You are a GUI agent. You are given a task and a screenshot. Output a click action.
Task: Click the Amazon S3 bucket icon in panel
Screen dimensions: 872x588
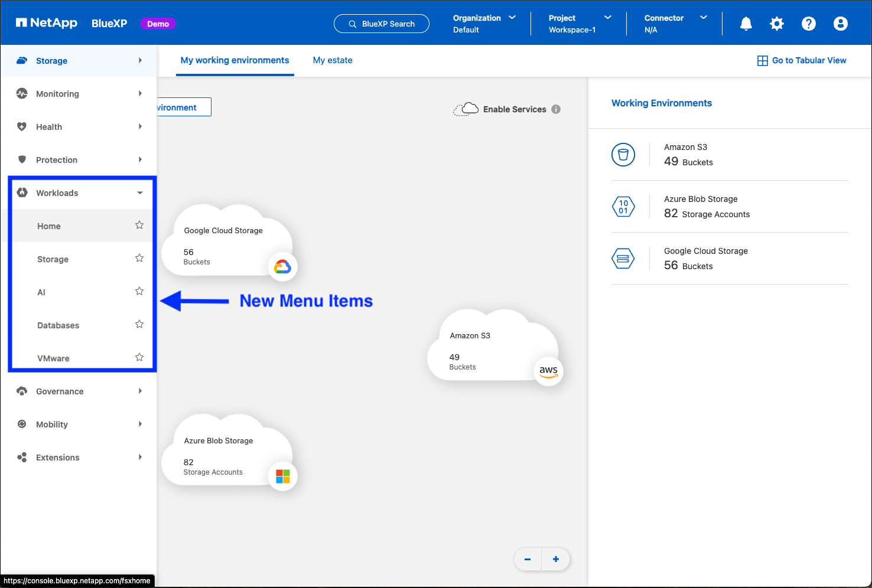(x=623, y=155)
